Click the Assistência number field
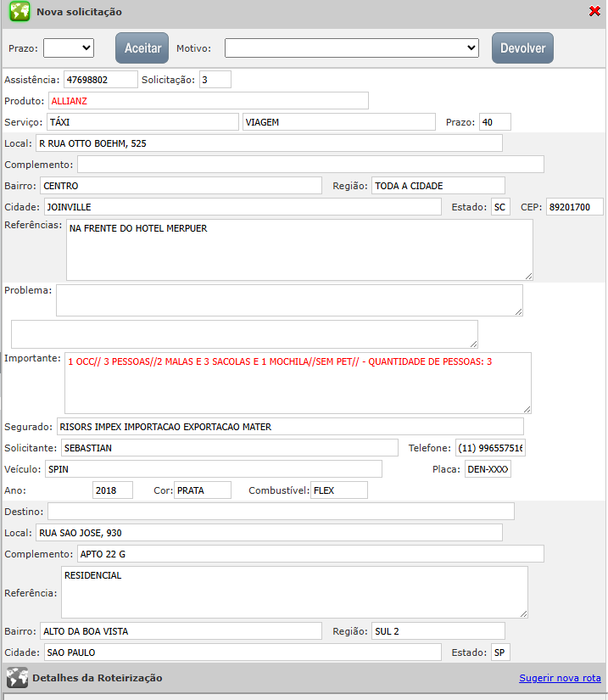The width and height of the screenshot is (608, 700). (x=101, y=79)
